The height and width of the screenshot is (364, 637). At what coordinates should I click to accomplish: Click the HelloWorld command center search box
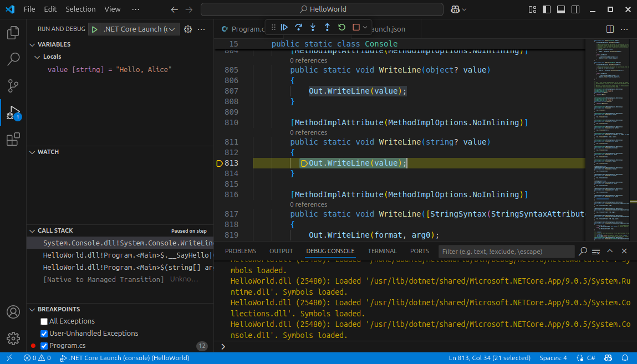322,9
